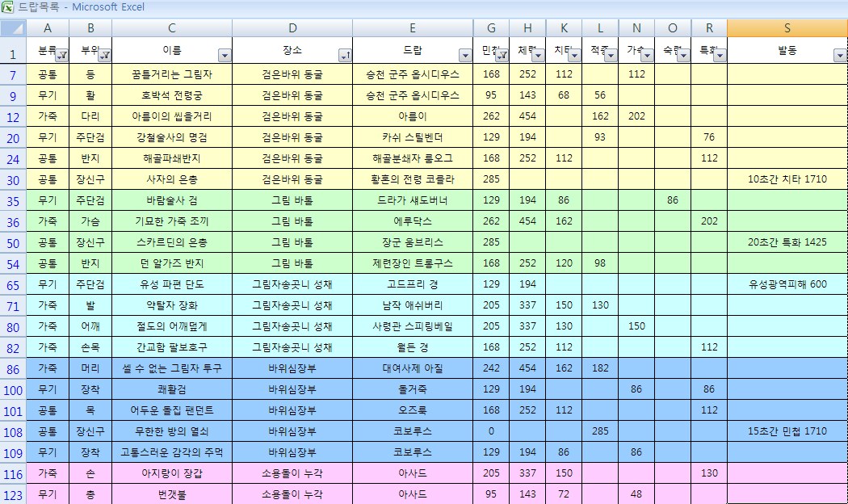848x504 pixels.
Task: Click the Select All corner button
Action: pos(13,28)
